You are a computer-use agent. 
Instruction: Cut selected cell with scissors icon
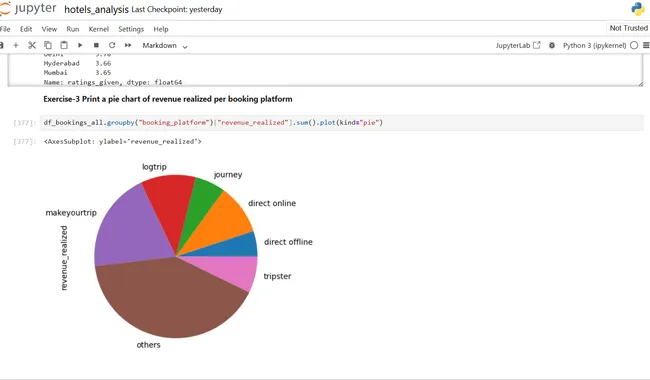pyautogui.click(x=32, y=45)
